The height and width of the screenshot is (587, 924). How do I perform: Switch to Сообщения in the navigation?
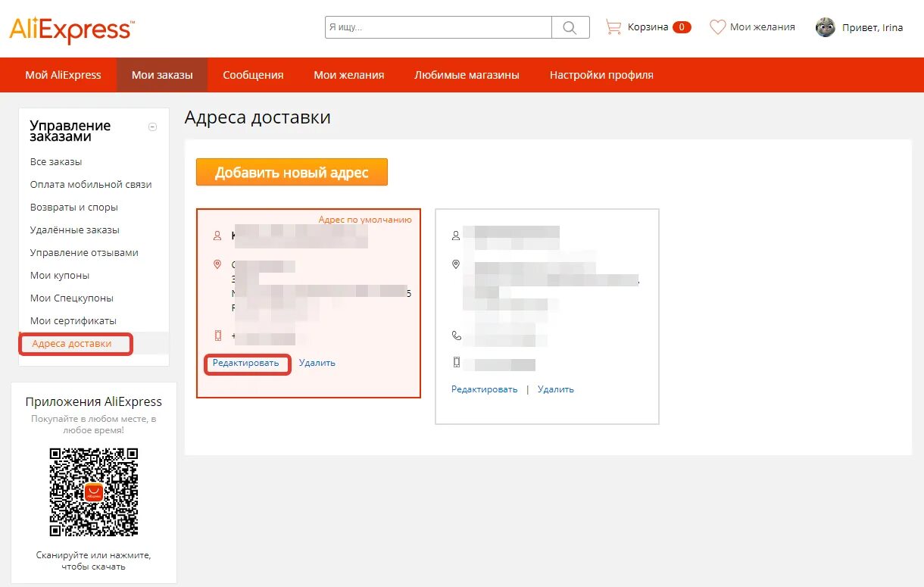pos(253,74)
